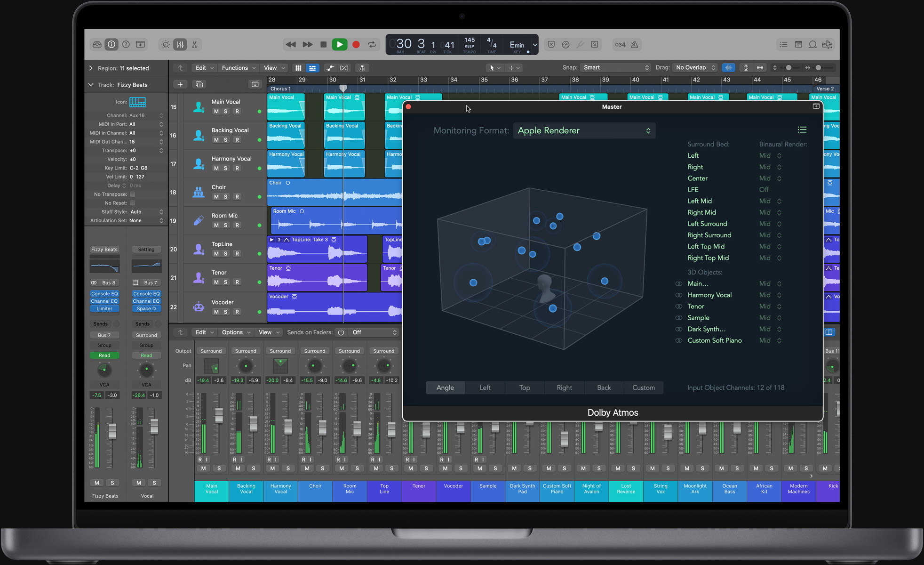Check the No Reset checkbox
The width and height of the screenshot is (924, 565).
coord(132,203)
